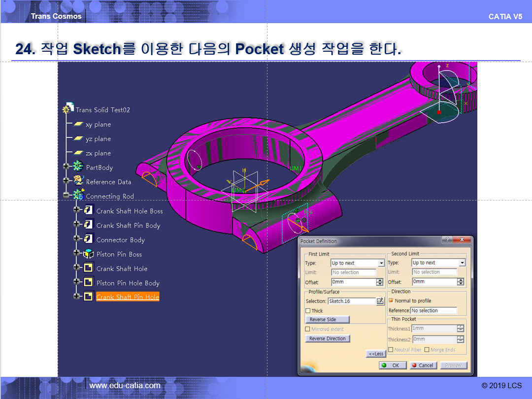Select the PartBody gear icon
The height and width of the screenshot is (399, 532).
point(78,167)
